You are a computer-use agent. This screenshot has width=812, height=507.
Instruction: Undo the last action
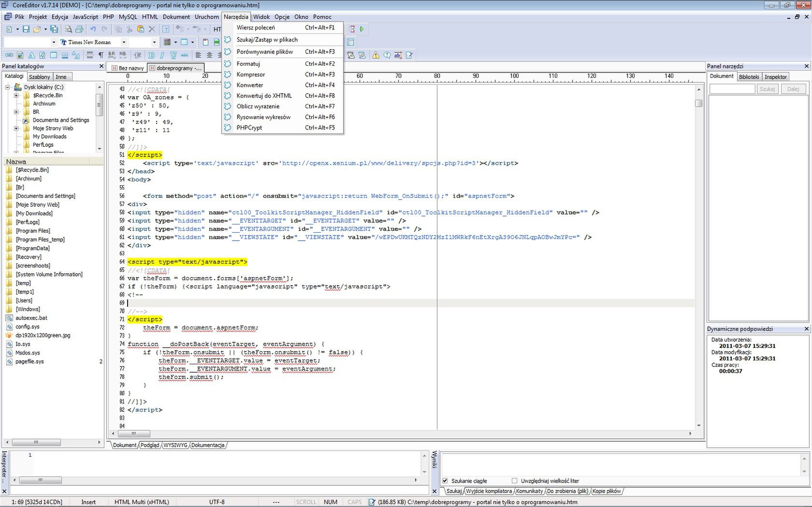click(x=93, y=30)
